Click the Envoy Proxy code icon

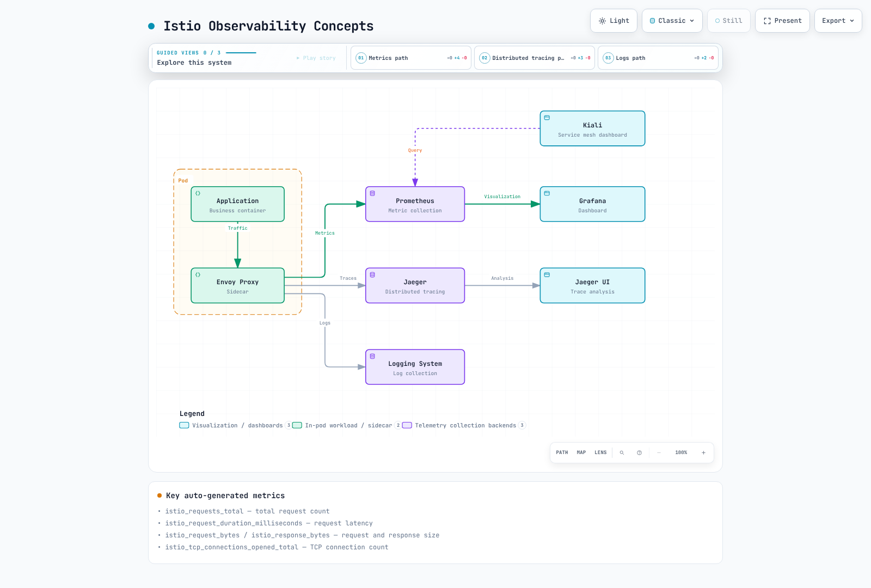198,274
